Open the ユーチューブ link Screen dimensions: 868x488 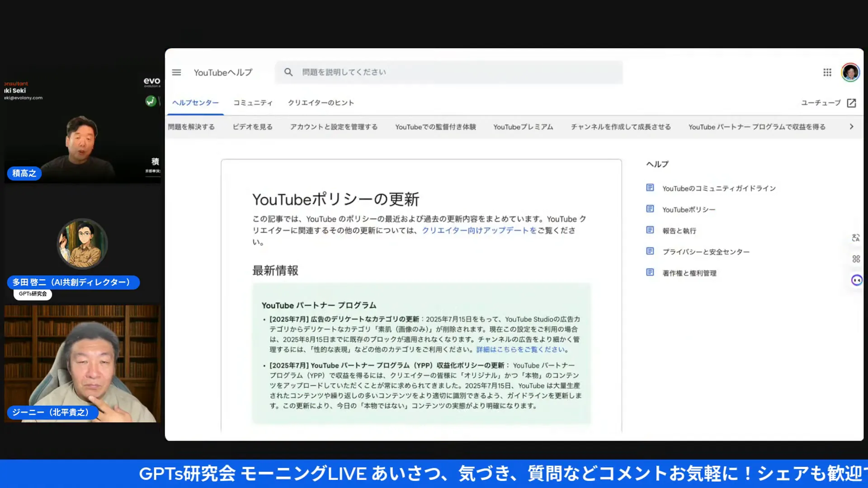pos(821,103)
